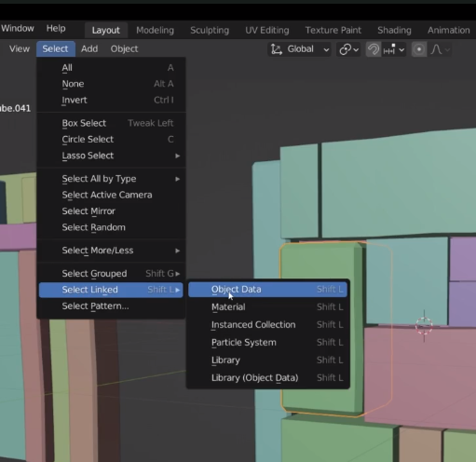Click the snap increment icon
The height and width of the screenshot is (462, 476).
click(x=389, y=49)
